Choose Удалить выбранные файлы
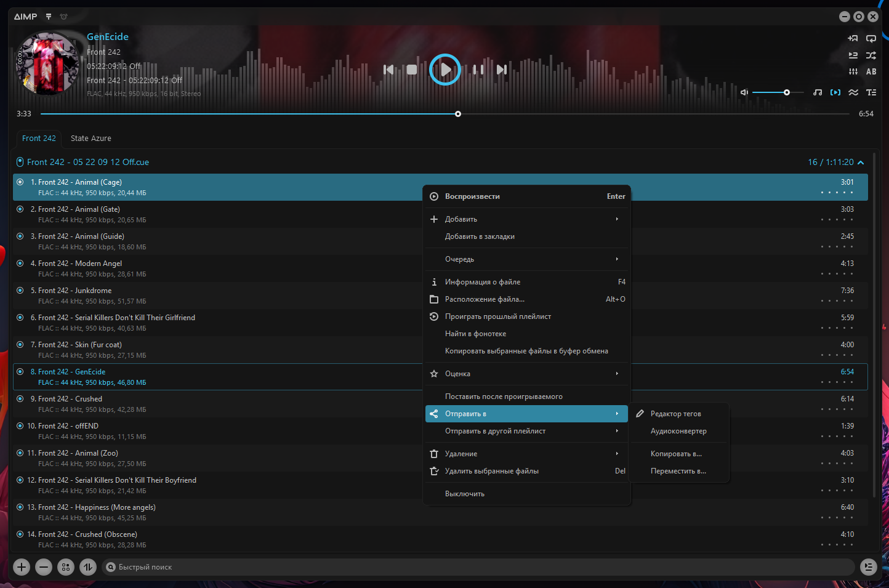 point(527,471)
